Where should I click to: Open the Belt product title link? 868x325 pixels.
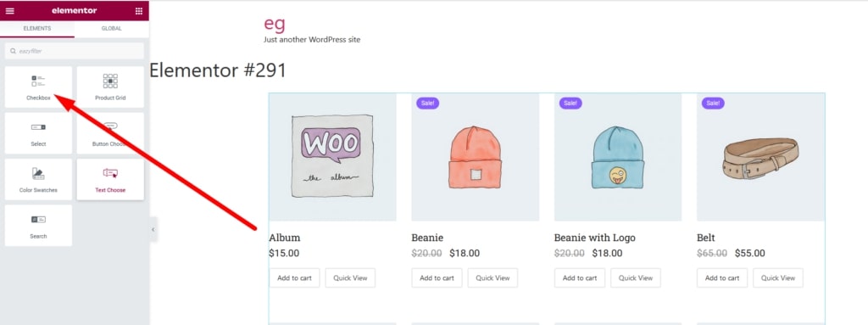(x=706, y=238)
